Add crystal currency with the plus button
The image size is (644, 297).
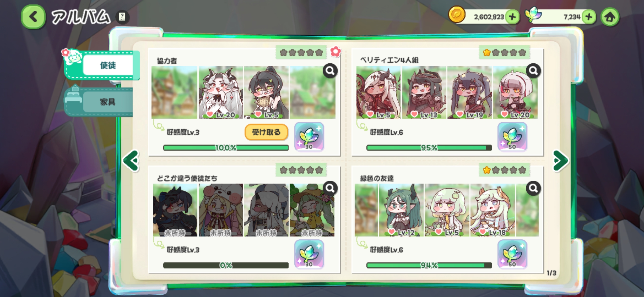tap(588, 17)
